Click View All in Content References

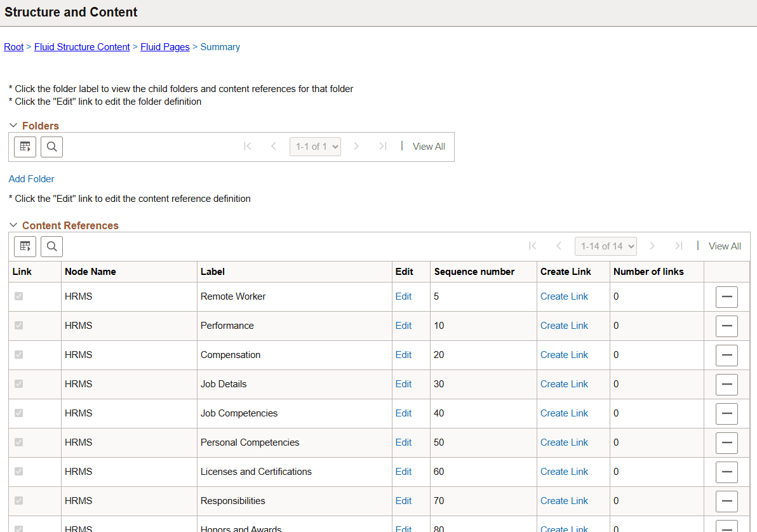[x=724, y=246]
